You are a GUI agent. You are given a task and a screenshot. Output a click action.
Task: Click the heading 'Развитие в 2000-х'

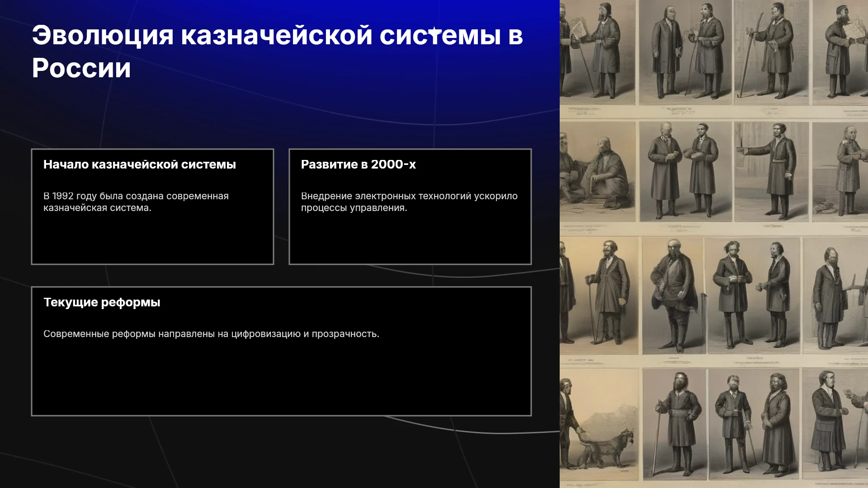click(x=359, y=164)
